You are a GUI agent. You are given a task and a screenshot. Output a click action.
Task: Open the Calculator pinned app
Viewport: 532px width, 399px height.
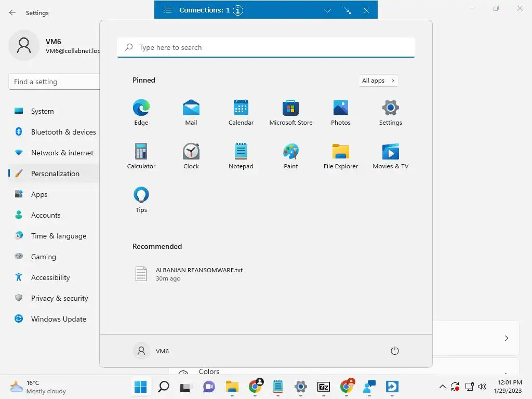pos(141,156)
